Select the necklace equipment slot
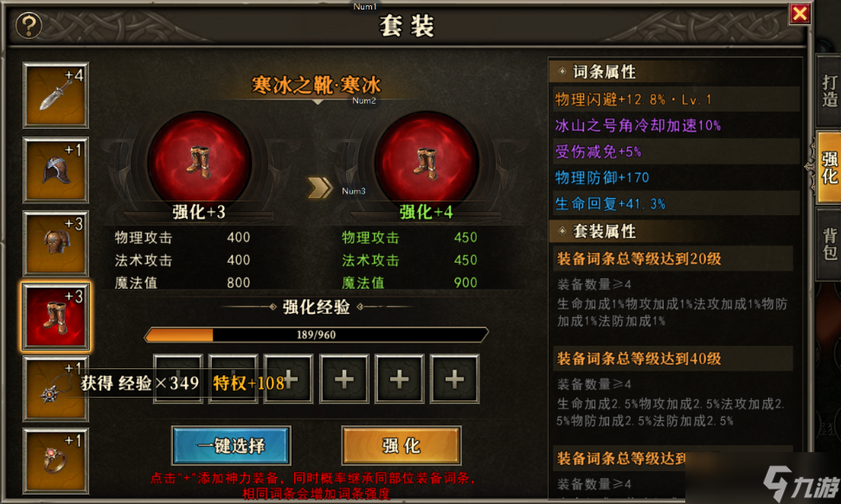This screenshot has width=841, height=504. [55, 389]
